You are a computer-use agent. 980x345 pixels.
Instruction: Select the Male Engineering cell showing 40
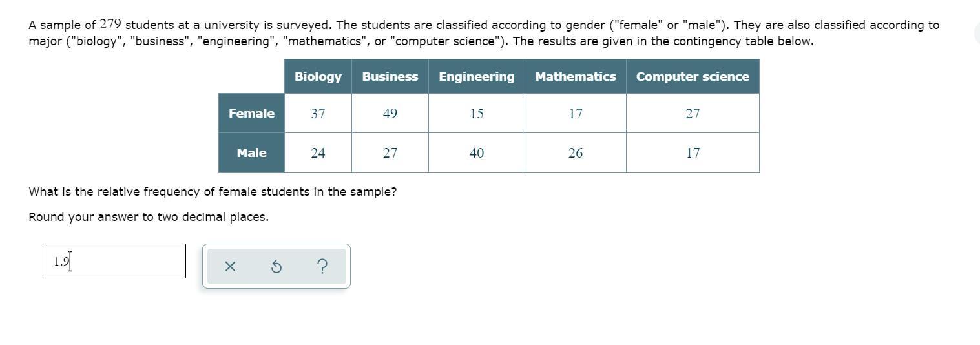pyautogui.click(x=476, y=153)
